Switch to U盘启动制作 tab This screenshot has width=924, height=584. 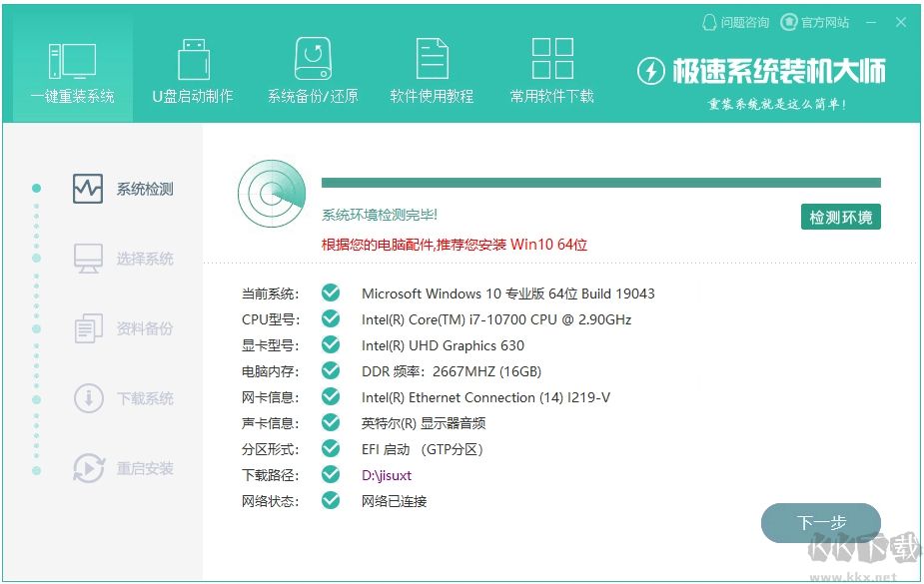[193, 70]
